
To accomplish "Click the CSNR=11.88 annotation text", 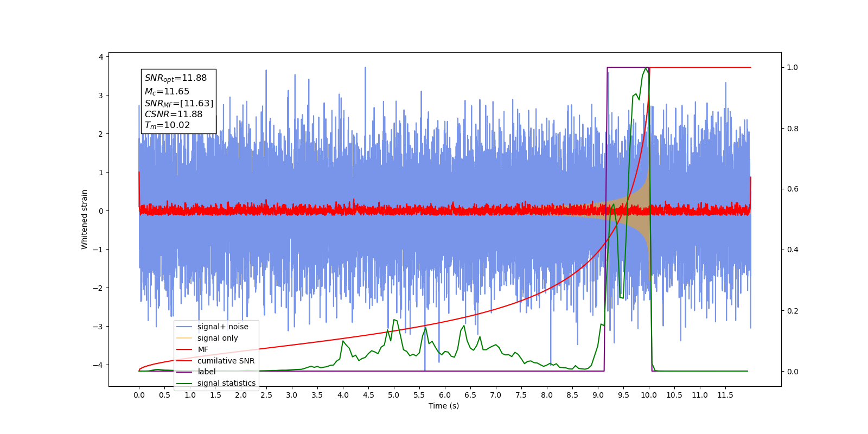I will click(x=174, y=114).
